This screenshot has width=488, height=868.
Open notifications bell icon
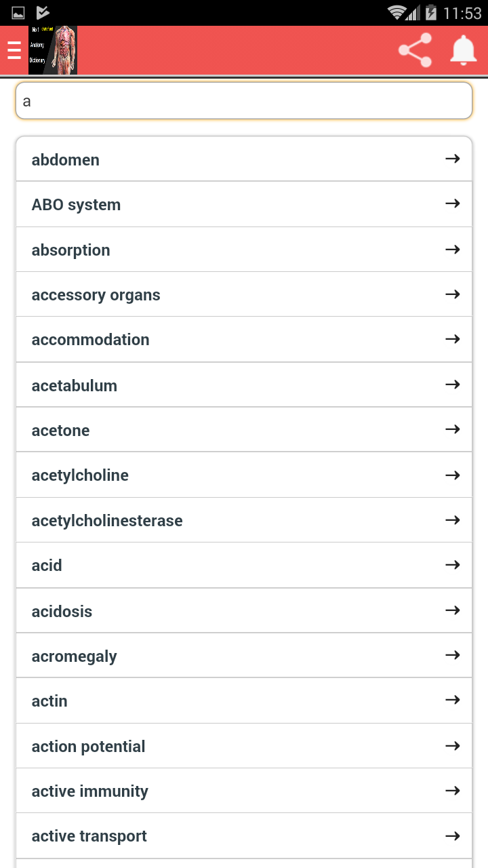click(x=464, y=50)
